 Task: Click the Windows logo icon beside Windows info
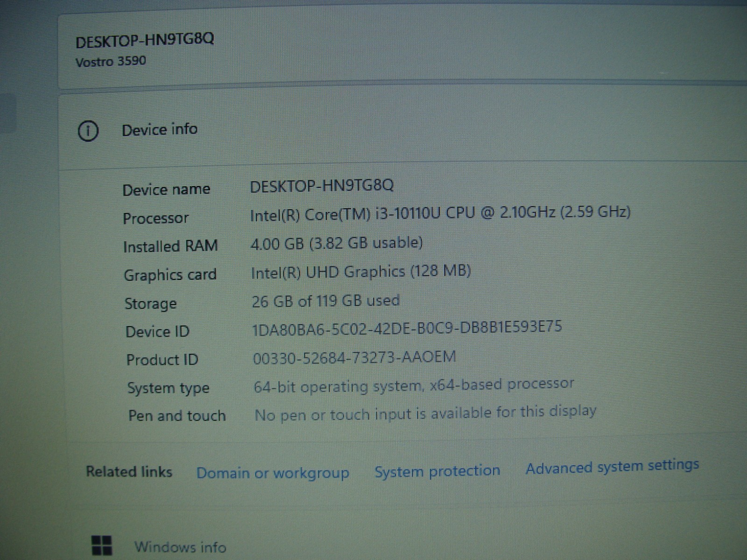point(102,545)
